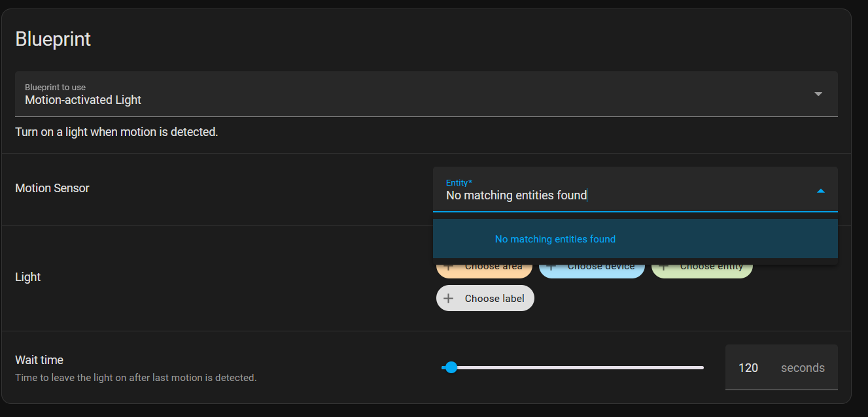The height and width of the screenshot is (417, 868).
Task: Click the 120 seconds number field
Action: click(748, 368)
